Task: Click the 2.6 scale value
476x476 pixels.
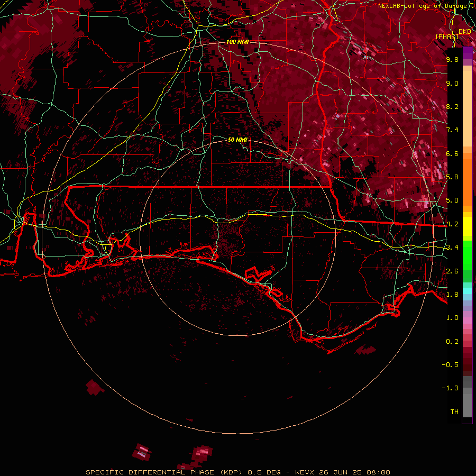Action: 452,271
